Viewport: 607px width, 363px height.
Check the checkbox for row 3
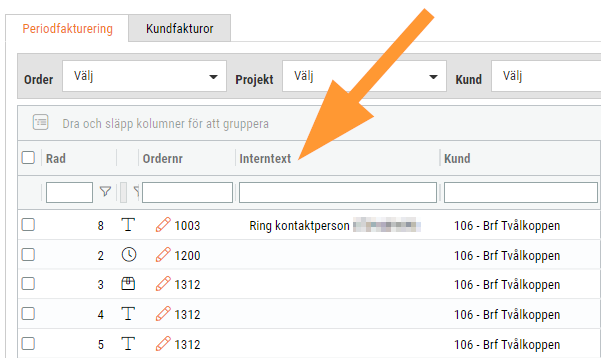pyautogui.click(x=28, y=284)
